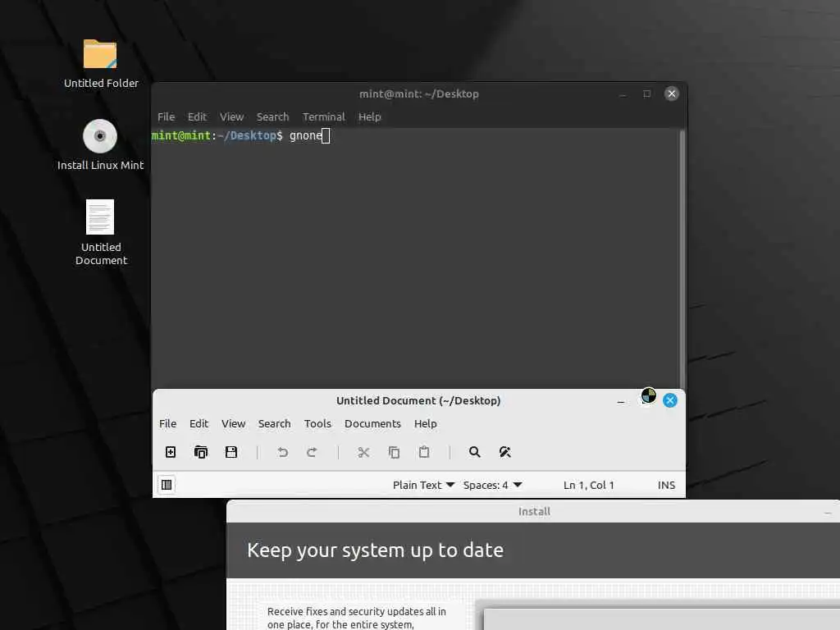Click the save icon in text editor toolbar
840x630 pixels.
231,452
